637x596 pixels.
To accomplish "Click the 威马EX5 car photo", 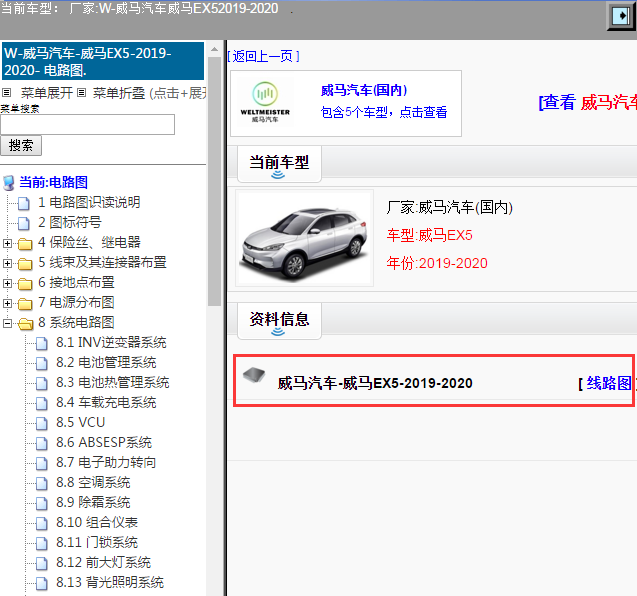I will point(305,238).
